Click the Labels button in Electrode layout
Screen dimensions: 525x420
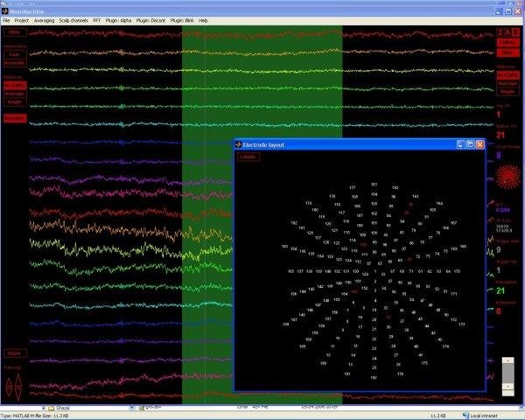pos(248,157)
